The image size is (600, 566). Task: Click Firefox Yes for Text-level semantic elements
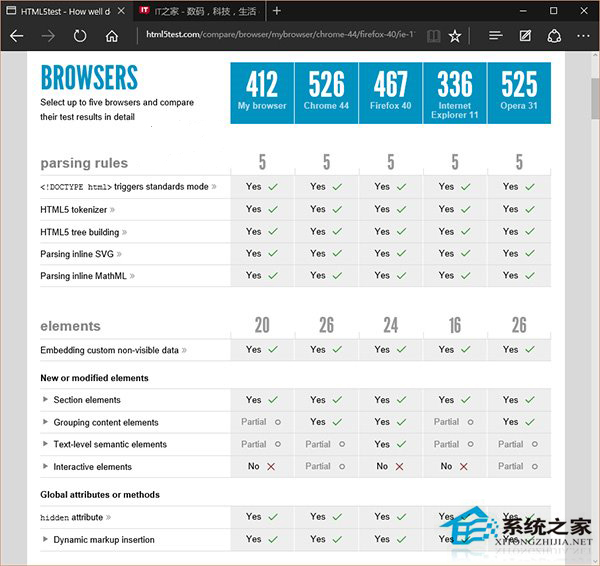(390, 444)
